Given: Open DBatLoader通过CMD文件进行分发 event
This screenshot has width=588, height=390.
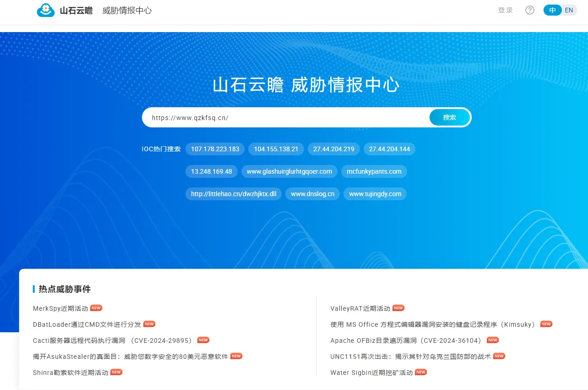Looking at the screenshot, I should coord(87,324).
